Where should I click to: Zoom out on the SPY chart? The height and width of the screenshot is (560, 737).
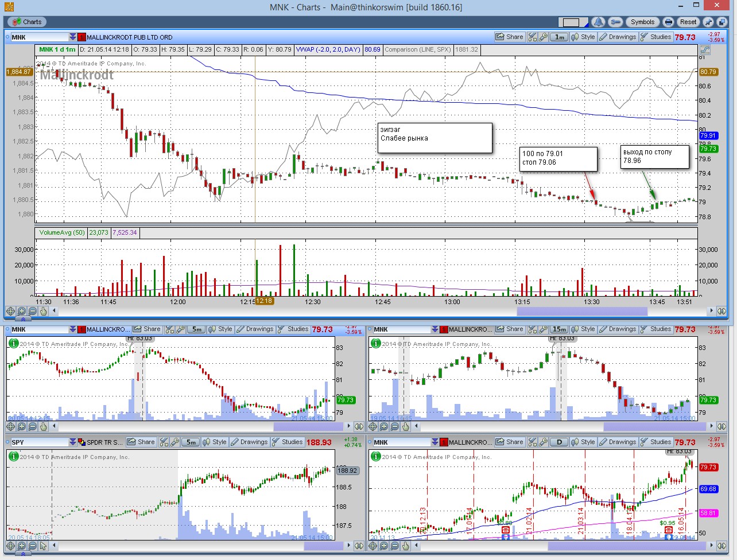coord(33,546)
